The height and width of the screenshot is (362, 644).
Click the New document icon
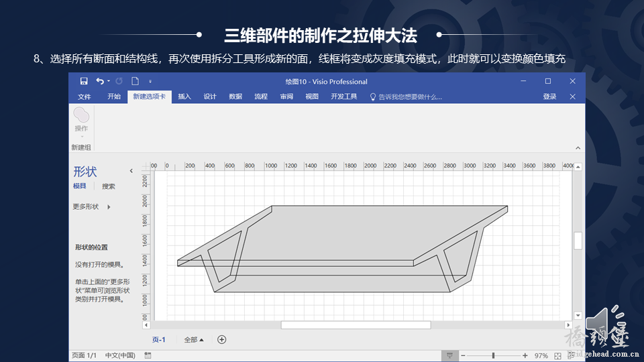coord(135,81)
